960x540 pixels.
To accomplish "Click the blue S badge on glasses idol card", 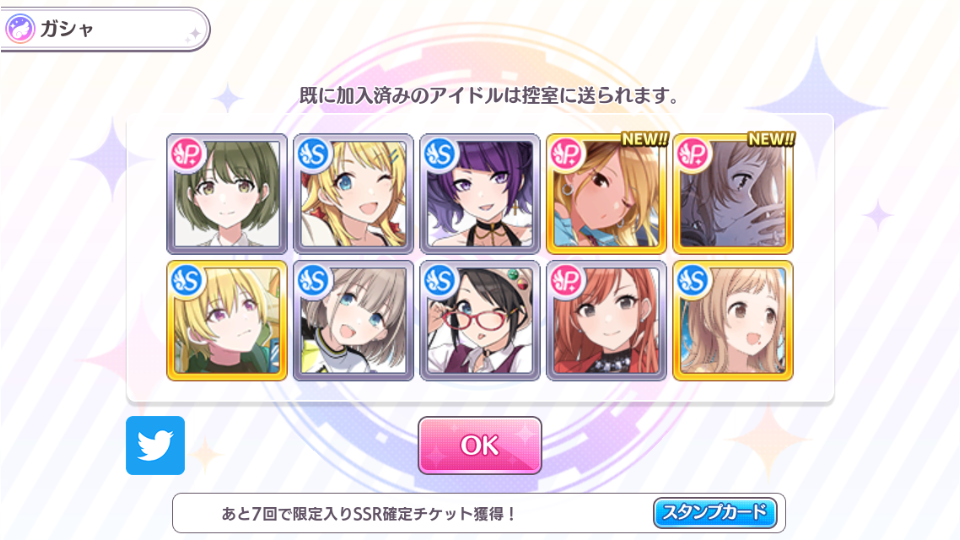I will [x=441, y=281].
